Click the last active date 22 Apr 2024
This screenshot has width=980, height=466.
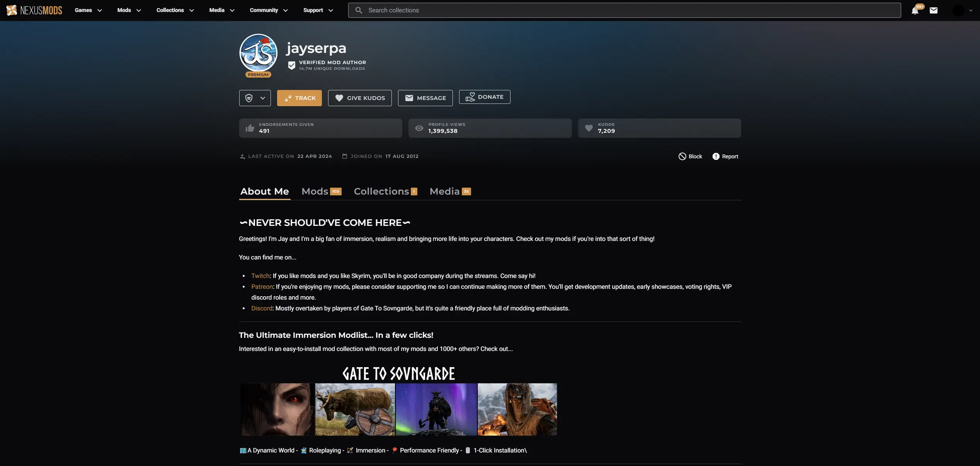315,156
